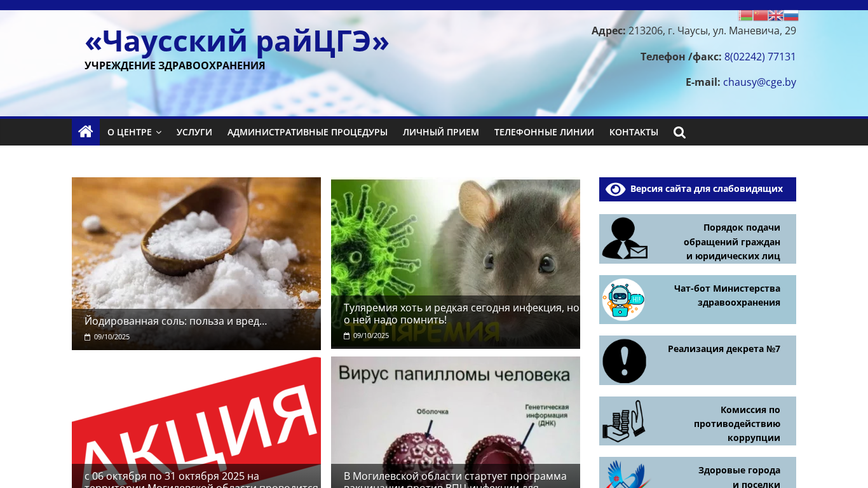Choose the English UK flag icon
Image resolution: width=868 pixels, height=488 pixels.
775,15
